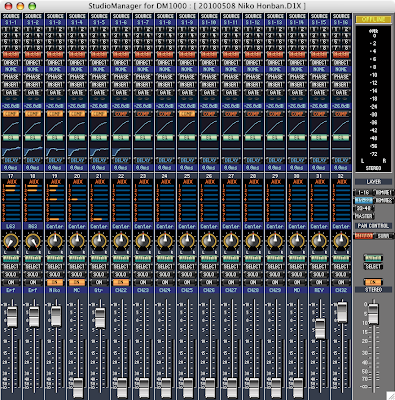This screenshot has width=395, height=400.
Task: Click the AUX 4 send bar on channel 20
Action: 79,199
